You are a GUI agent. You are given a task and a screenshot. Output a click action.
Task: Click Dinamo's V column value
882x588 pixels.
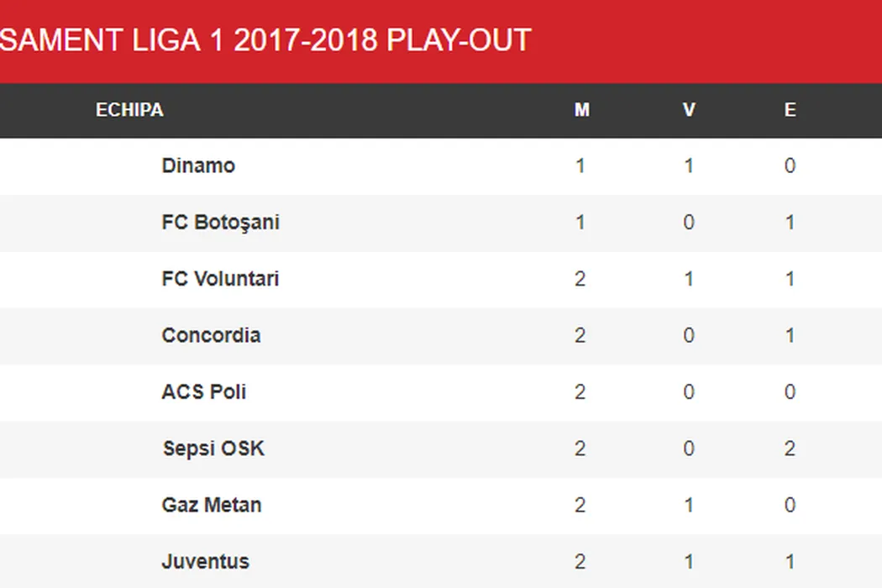click(x=689, y=165)
